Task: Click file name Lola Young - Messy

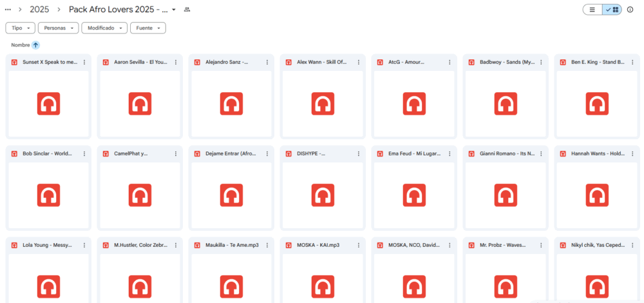Action: pyautogui.click(x=48, y=245)
